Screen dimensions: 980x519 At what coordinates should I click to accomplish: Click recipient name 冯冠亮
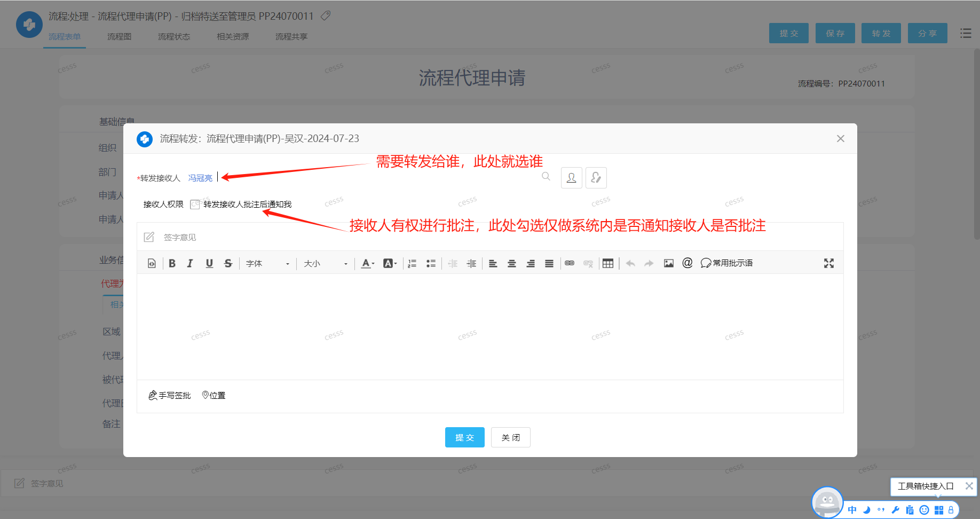(x=200, y=178)
